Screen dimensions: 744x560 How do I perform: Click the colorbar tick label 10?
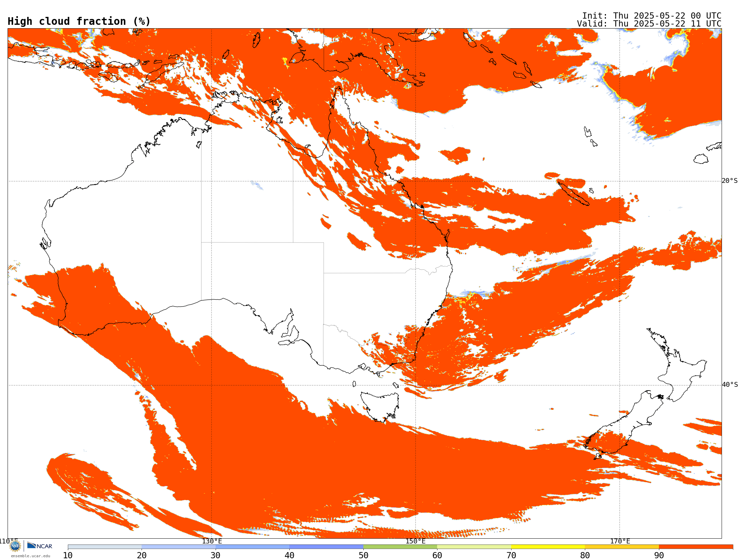(x=68, y=556)
